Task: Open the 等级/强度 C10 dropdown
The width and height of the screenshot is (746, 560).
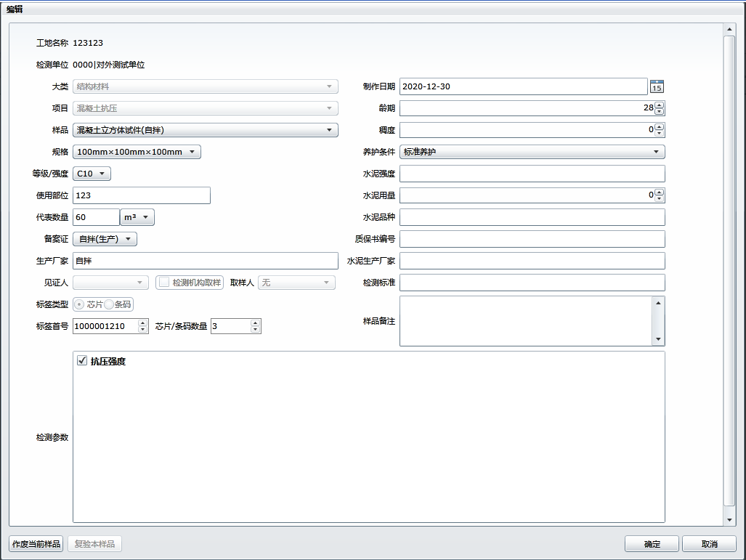Action: pyautogui.click(x=92, y=174)
